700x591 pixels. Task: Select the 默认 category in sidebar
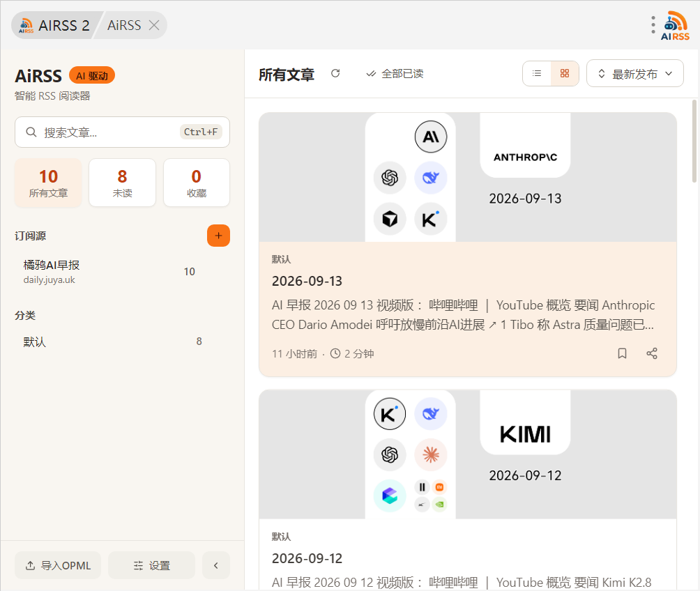[x=122, y=341]
